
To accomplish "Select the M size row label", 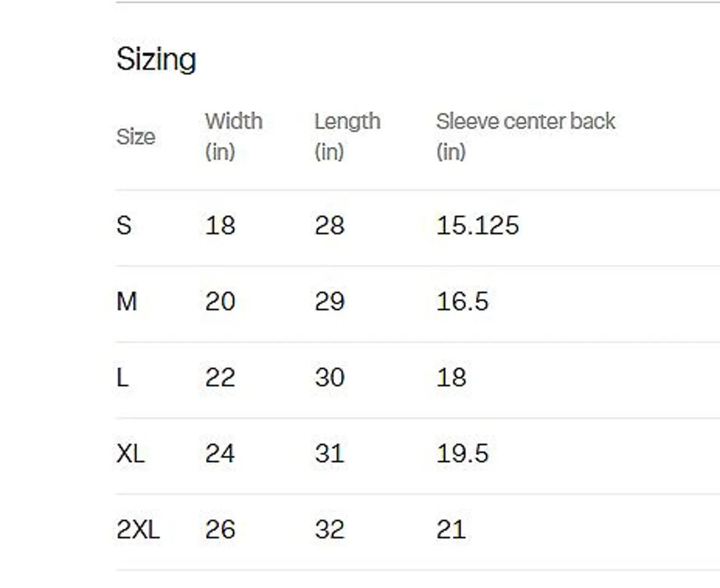I will click(x=127, y=302).
